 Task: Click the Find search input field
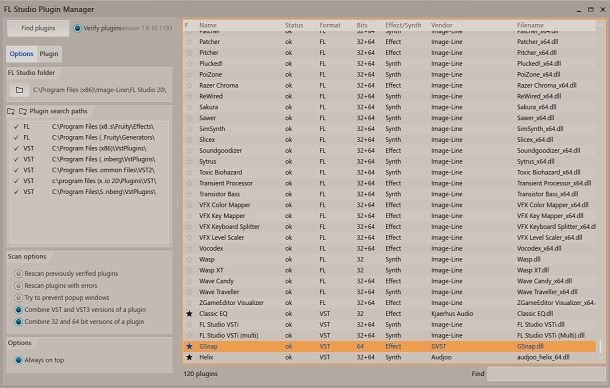tap(546, 374)
